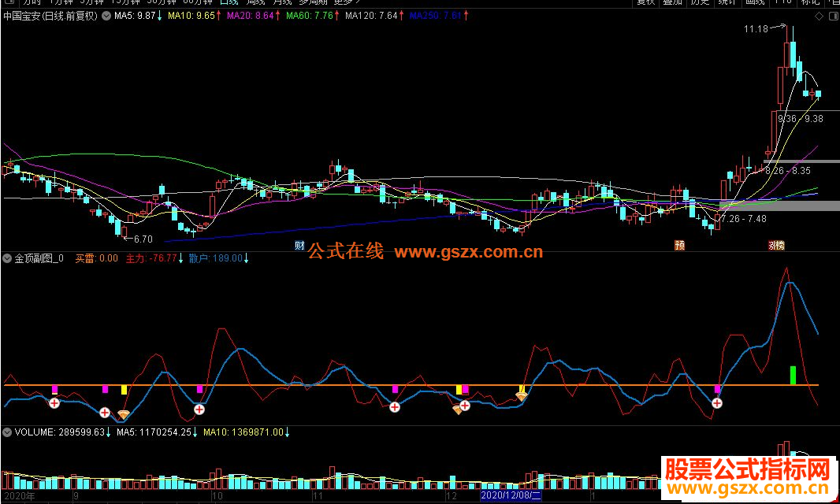Select the plus-circle signal beside yellow-magenta bars
This screenshot has width=840, height=504.
tap(465, 406)
